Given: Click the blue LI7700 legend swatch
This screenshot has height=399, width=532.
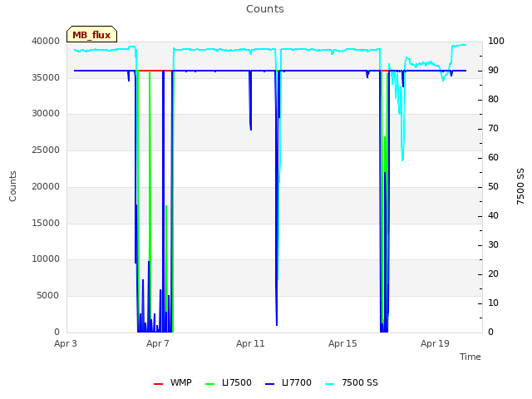Looking at the screenshot, I should [269, 384].
